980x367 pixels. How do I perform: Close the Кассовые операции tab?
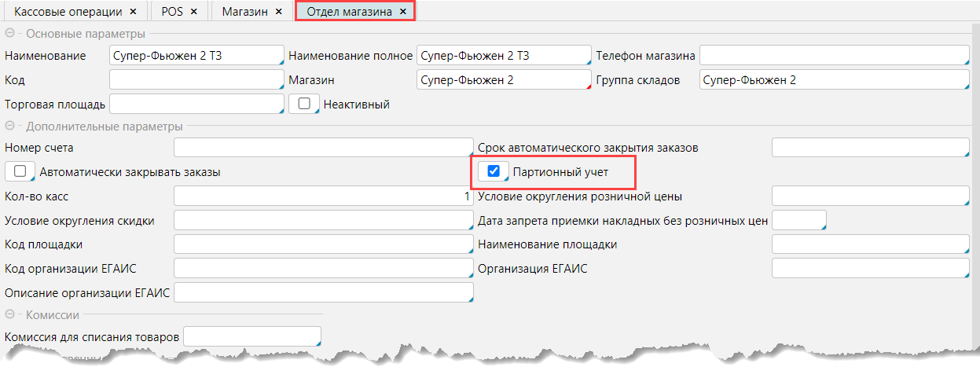[x=133, y=12]
